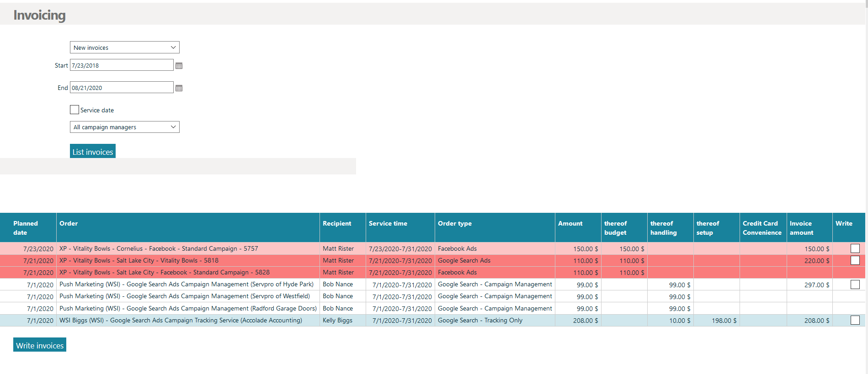Screen dimensions: 868x374
Task: Select order Servpro of Hyde Park
Action: point(186,284)
